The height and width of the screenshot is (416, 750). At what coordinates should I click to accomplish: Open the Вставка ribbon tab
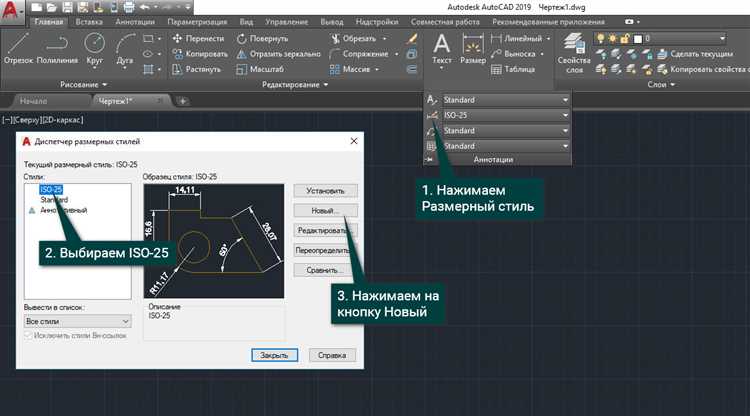(89, 20)
